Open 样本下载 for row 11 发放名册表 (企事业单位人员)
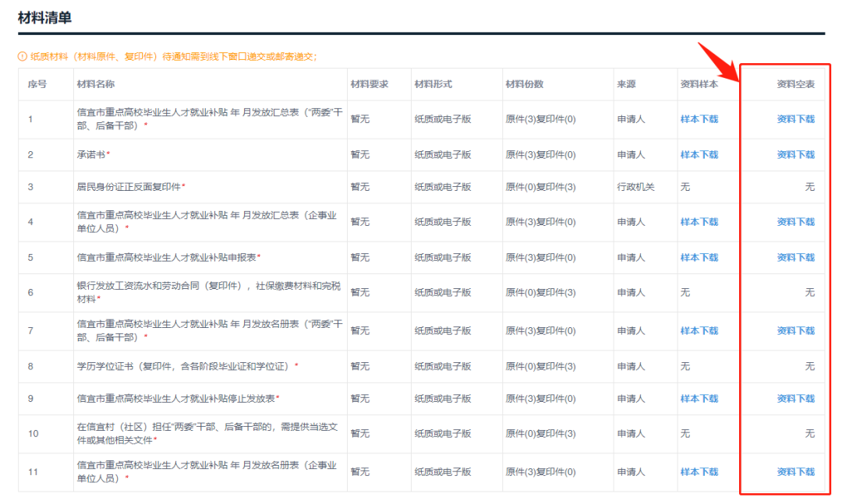842x504 pixels. click(699, 472)
